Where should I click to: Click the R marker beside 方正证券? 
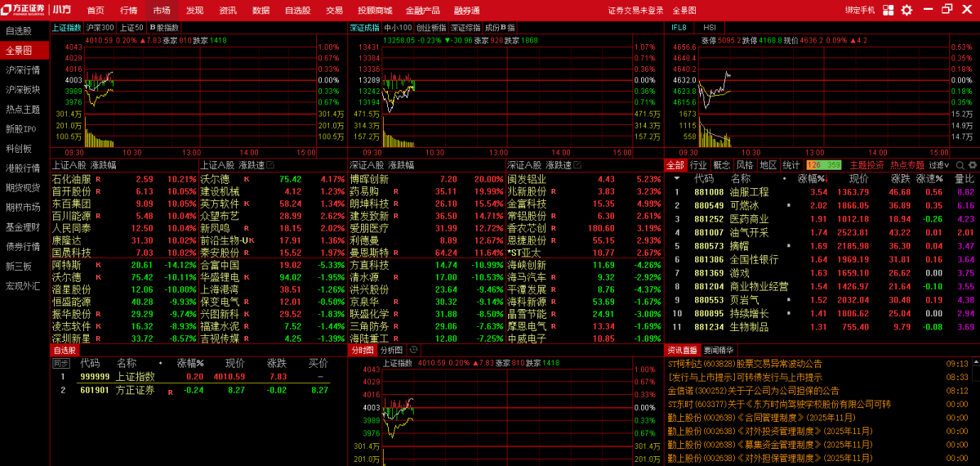(x=170, y=392)
